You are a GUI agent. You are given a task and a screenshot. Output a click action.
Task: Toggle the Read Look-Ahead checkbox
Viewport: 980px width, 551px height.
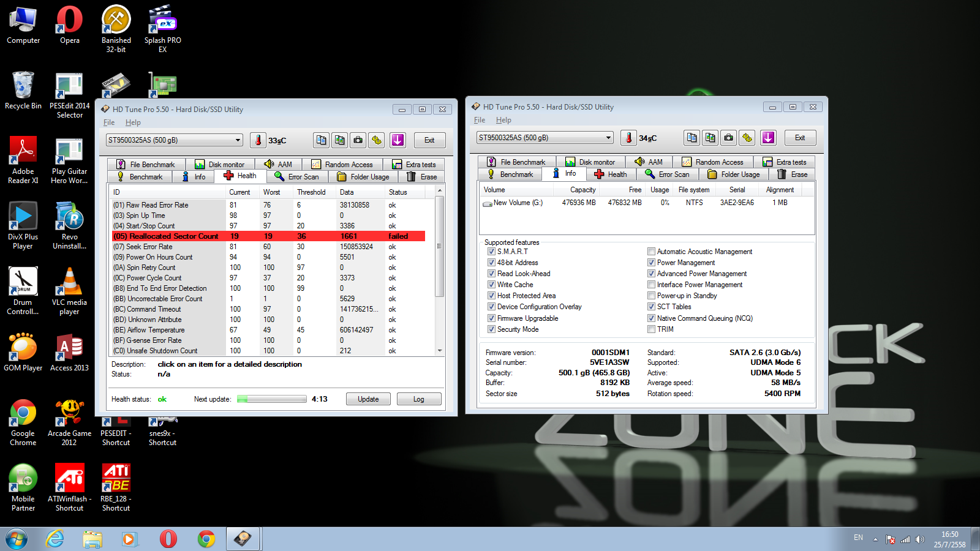[x=491, y=274]
